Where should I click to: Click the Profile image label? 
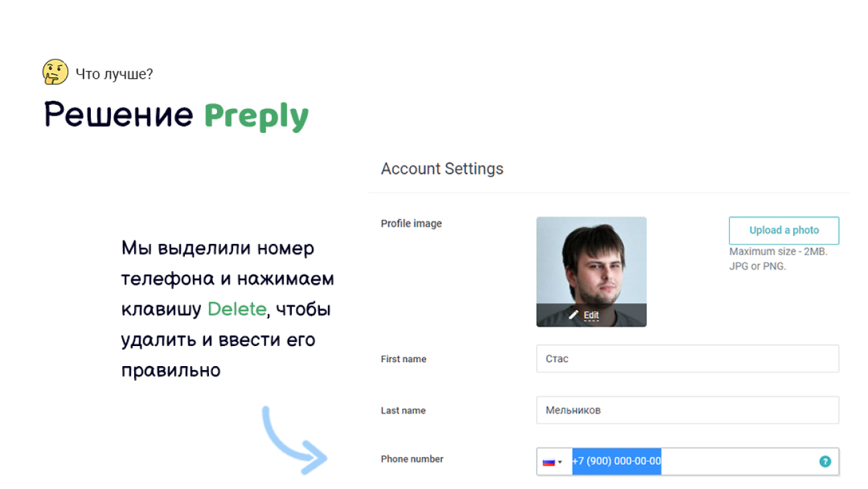pyautogui.click(x=411, y=224)
